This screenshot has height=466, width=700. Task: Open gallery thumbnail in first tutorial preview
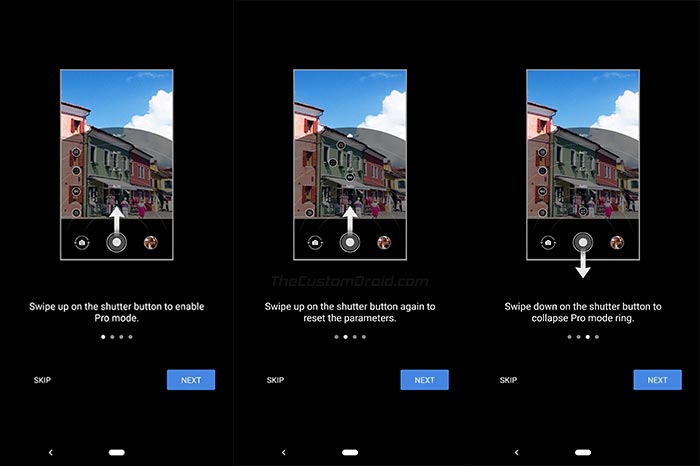coord(151,242)
